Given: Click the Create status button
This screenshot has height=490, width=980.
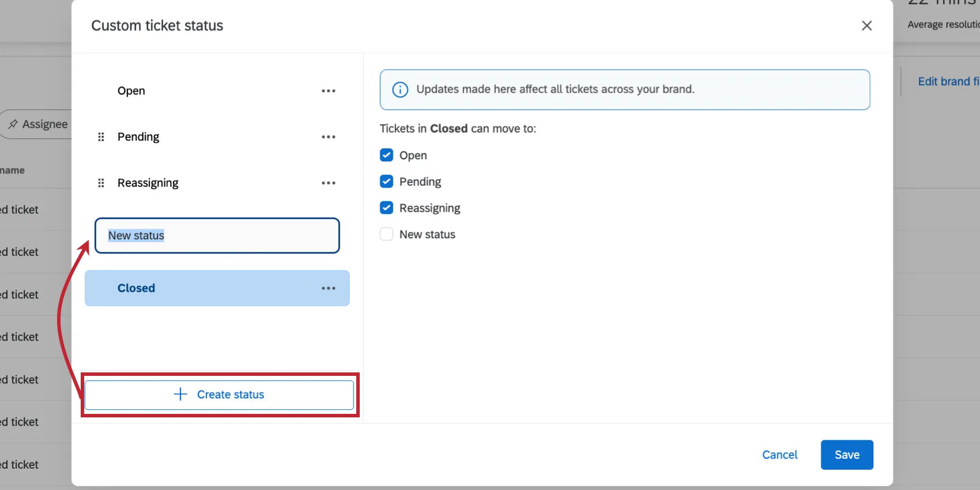Looking at the screenshot, I should 219,395.
